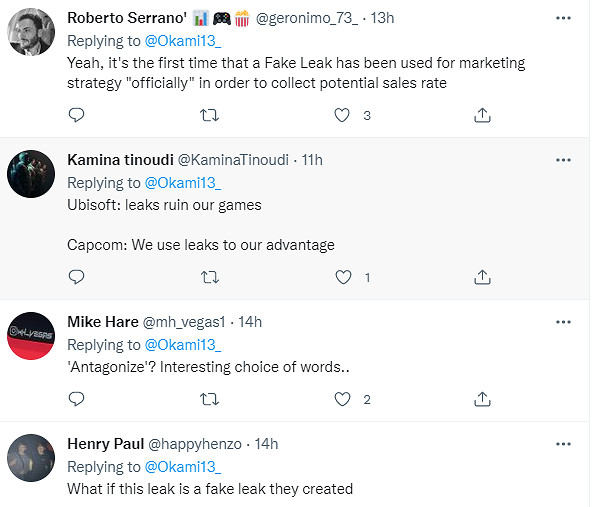Screen dimensions: 604x507
Task: Open more options on Henry Paul's tweet
Action: (563, 443)
